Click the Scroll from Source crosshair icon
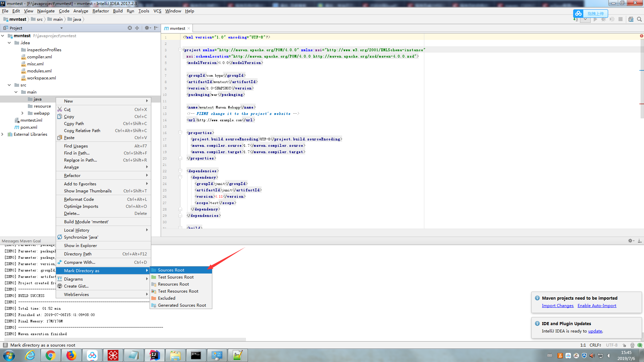 click(130, 28)
